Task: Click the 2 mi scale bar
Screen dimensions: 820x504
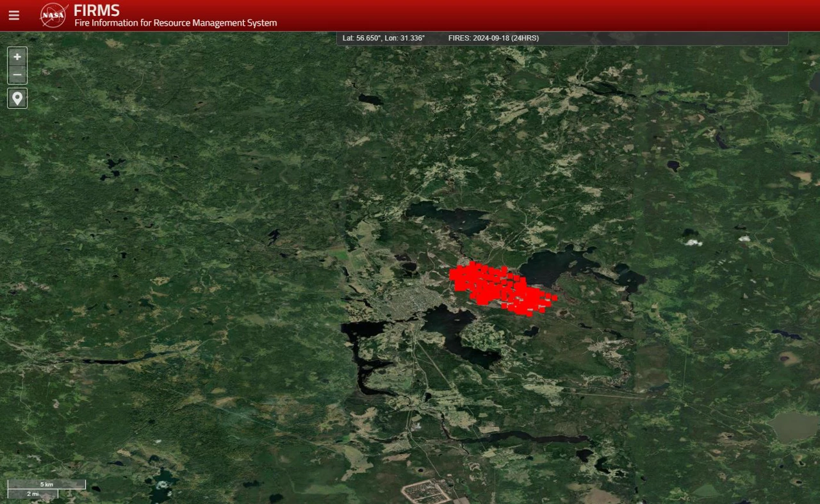Action: point(33,494)
